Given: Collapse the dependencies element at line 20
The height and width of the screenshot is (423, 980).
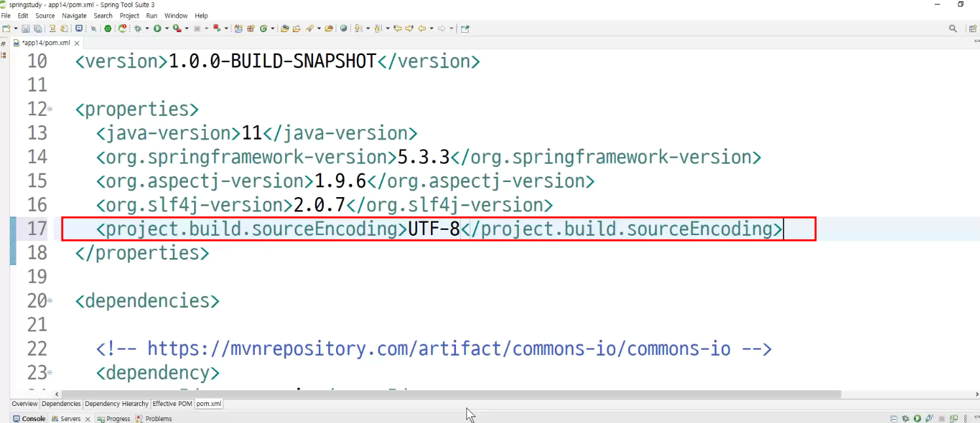Looking at the screenshot, I should click(50, 301).
